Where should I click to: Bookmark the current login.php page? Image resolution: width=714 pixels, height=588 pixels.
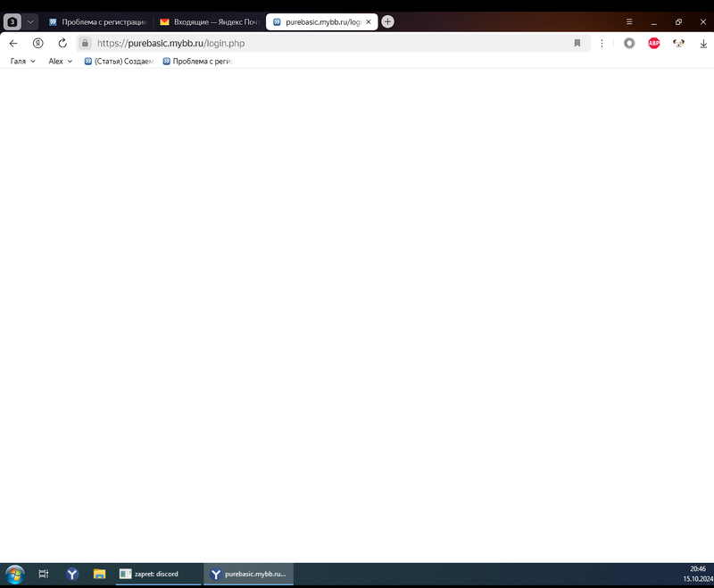click(577, 43)
